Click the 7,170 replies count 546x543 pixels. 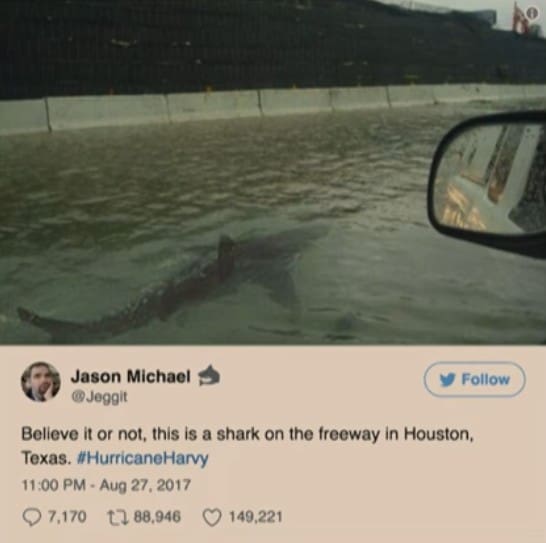coord(67,517)
